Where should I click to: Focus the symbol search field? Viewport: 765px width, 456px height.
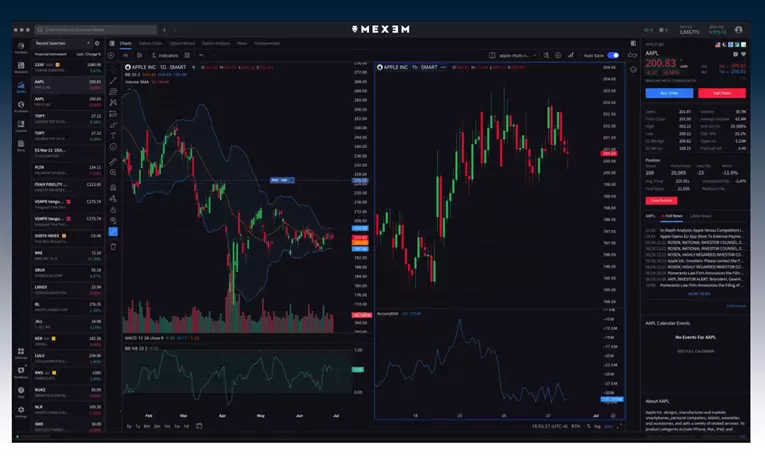click(x=96, y=30)
